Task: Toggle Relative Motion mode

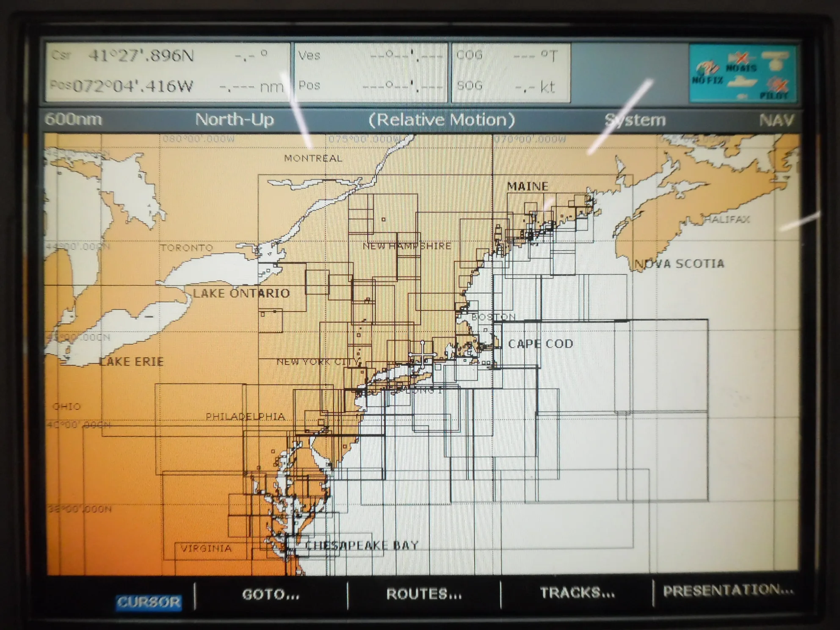Action: [445, 121]
